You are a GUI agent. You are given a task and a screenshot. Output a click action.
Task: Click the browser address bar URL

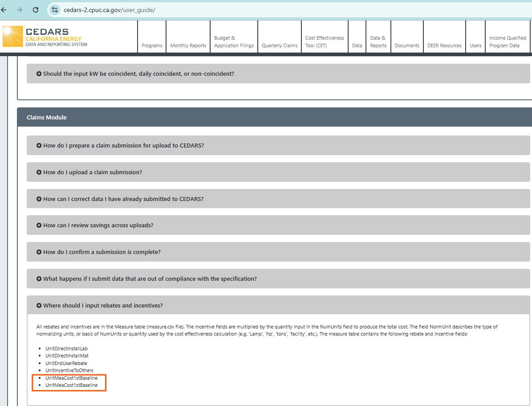click(110, 10)
